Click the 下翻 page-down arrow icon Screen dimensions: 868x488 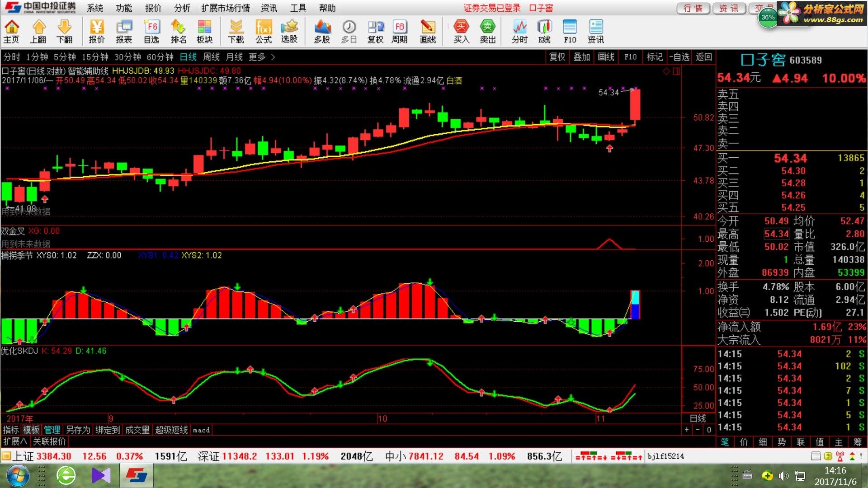click(x=65, y=32)
